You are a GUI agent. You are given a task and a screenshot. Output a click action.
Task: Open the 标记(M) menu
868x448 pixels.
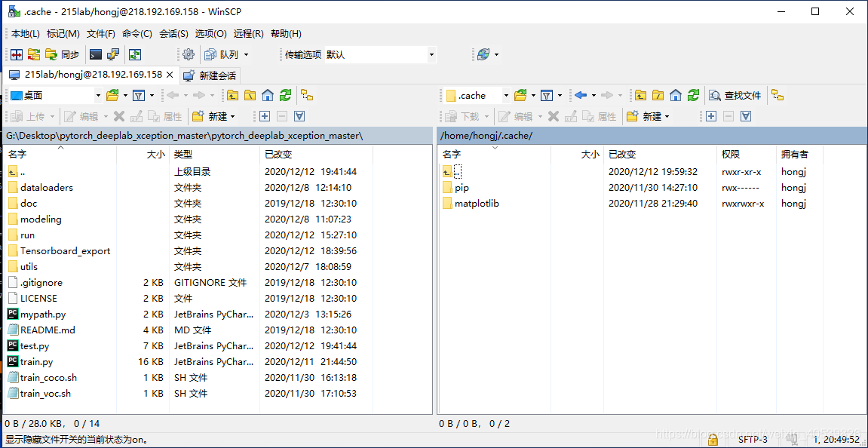pos(63,34)
